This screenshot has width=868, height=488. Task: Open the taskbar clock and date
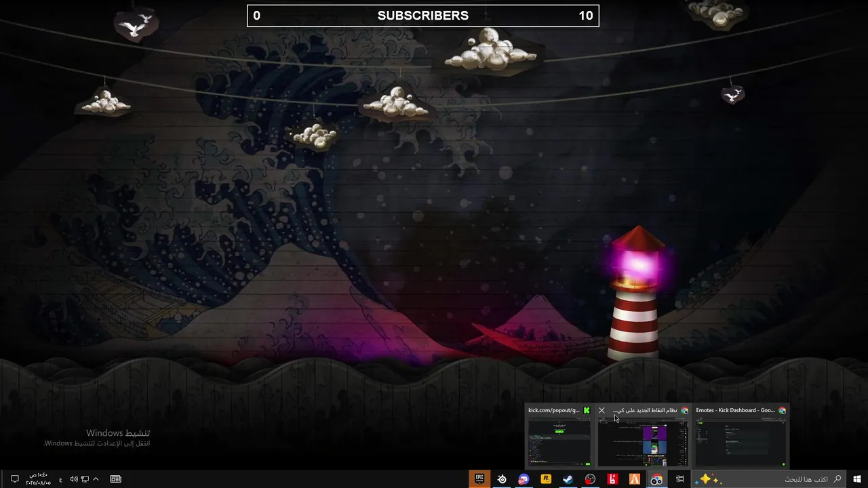tap(38, 479)
